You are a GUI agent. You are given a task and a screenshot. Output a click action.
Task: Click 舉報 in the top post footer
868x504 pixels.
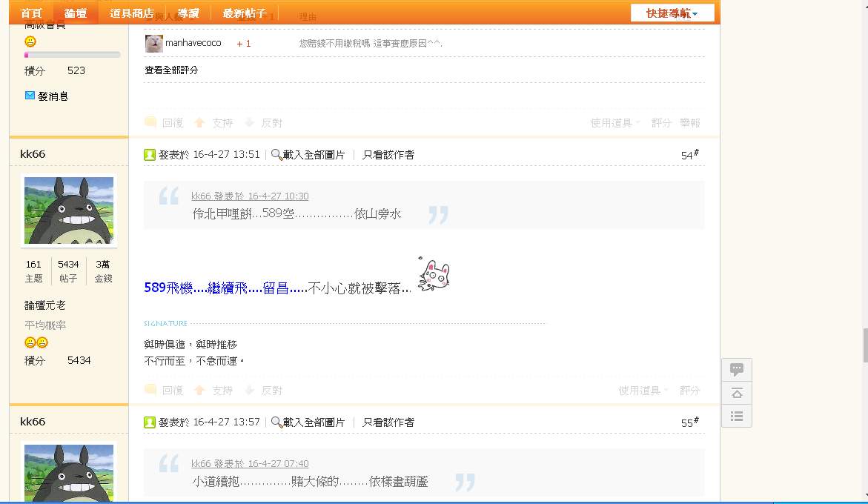tap(690, 123)
